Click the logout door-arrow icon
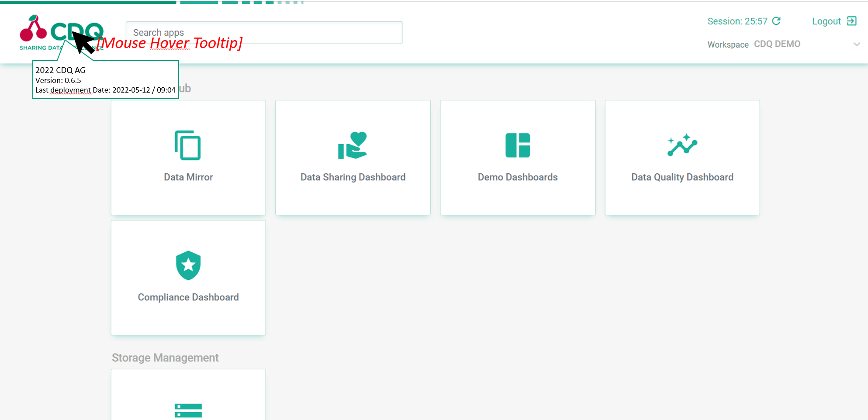Image resolution: width=868 pixels, height=420 pixels. (851, 21)
